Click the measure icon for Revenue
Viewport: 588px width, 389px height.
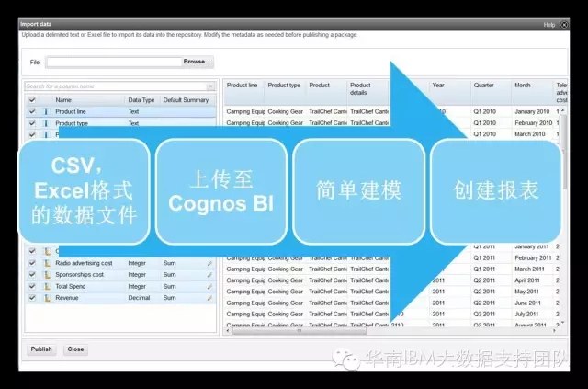[47, 298]
